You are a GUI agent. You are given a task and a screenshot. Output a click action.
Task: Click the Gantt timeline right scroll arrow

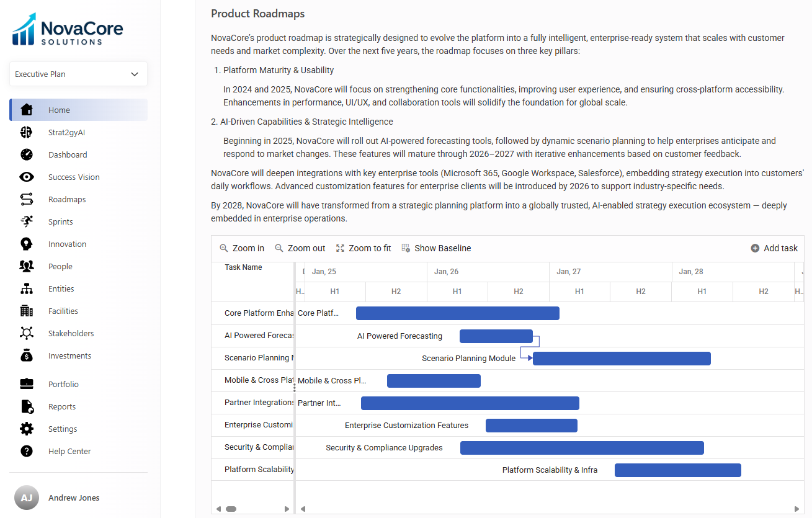pos(796,509)
